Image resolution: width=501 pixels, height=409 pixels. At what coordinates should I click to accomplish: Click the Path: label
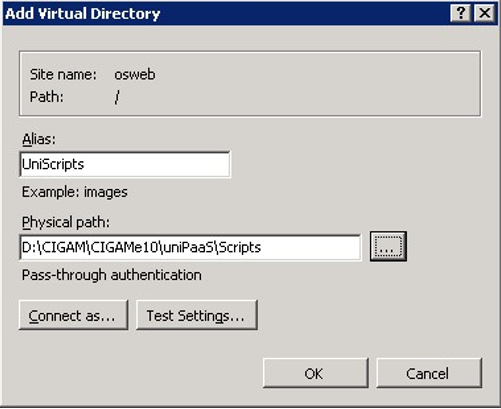(46, 97)
